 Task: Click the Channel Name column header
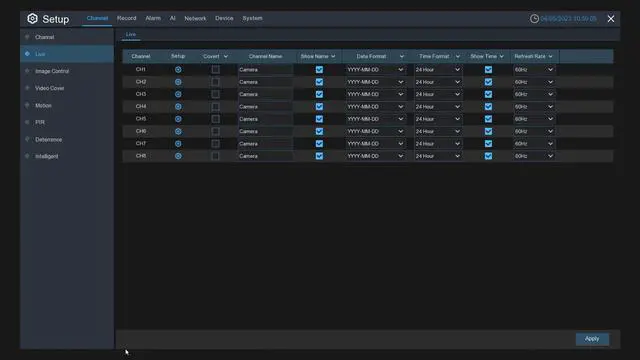pyautogui.click(x=265, y=56)
